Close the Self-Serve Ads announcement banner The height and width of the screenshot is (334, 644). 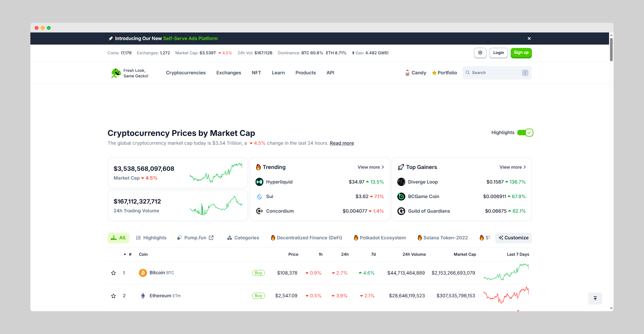pos(529,39)
